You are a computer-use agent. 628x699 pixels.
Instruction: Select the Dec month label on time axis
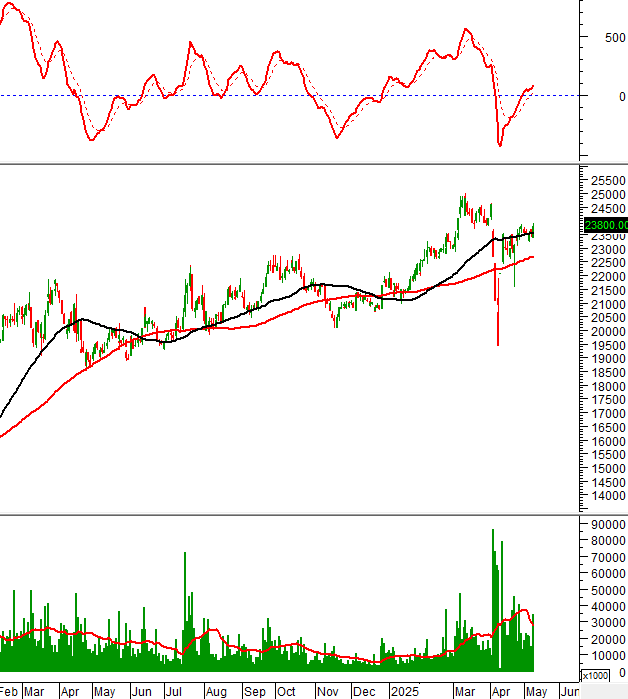(364, 692)
